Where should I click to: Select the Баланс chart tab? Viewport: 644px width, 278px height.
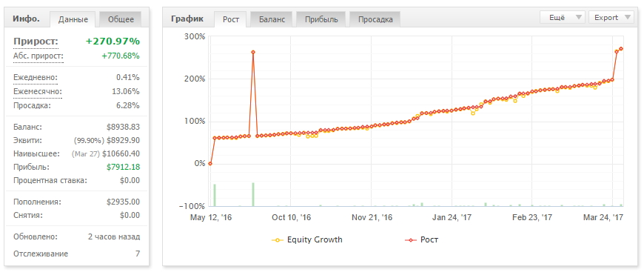coord(272,19)
